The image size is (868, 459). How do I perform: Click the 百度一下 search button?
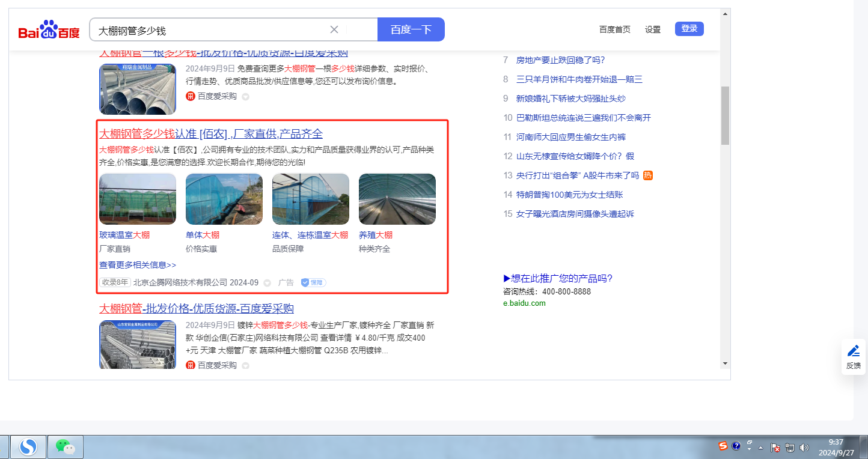click(x=411, y=29)
